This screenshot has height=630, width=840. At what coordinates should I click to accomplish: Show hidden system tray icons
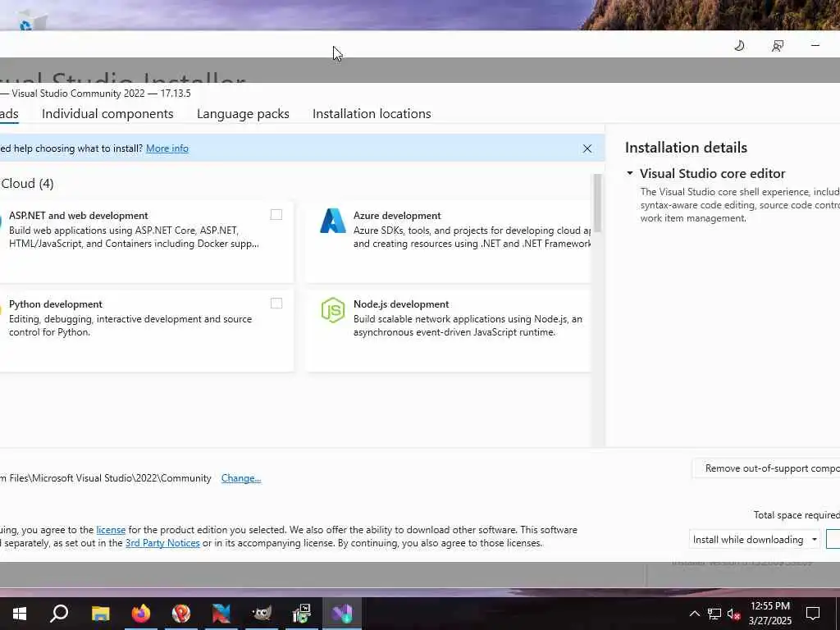pyautogui.click(x=694, y=614)
